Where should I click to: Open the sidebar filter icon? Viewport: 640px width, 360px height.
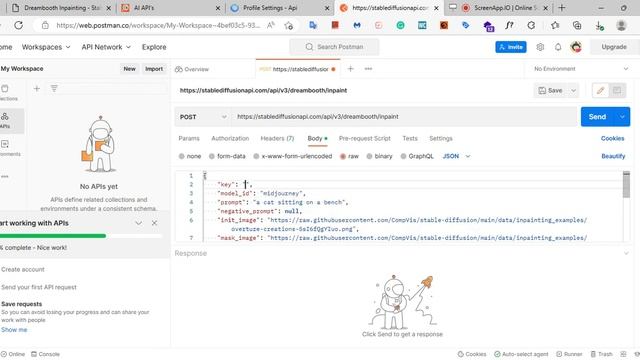pyautogui.click(x=54, y=88)
